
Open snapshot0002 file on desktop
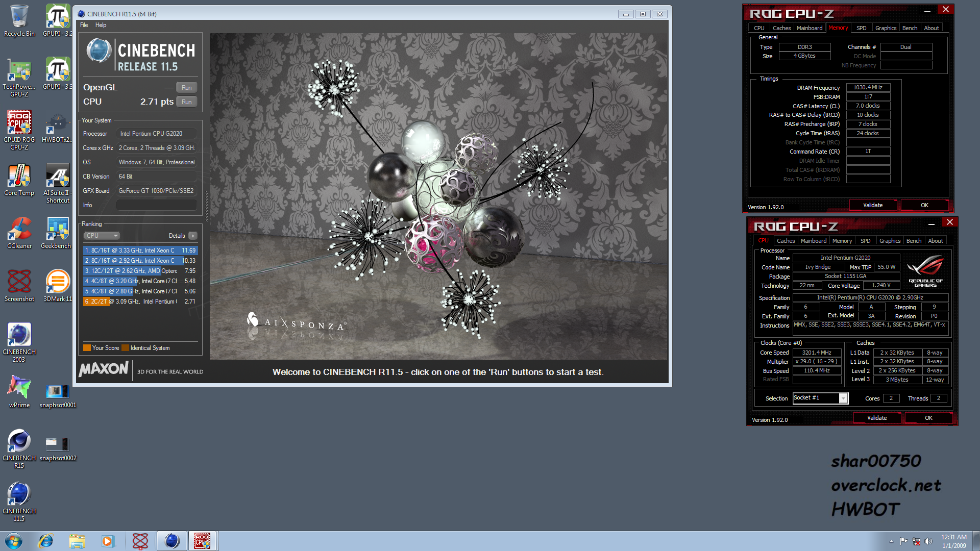point(58,448)
